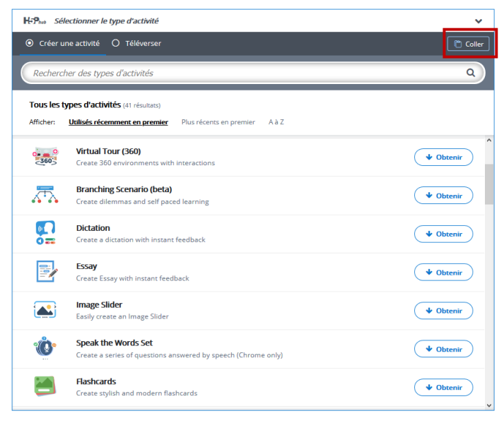Click Obtenir for Flashcards
Viewport: 504px width, 423px height.
point(444,388)
